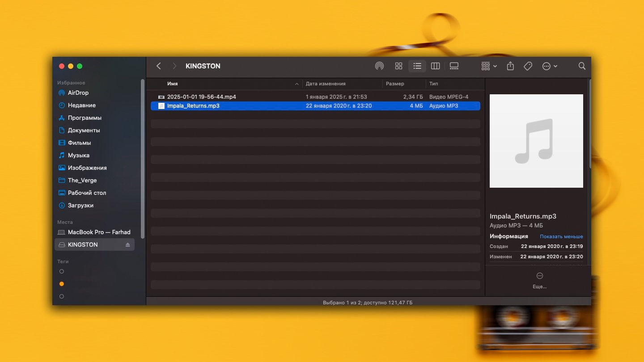The image size is (644, 362).
Task: Toggle sort direction arrow in Имя column
Action: tap(297, 84)
